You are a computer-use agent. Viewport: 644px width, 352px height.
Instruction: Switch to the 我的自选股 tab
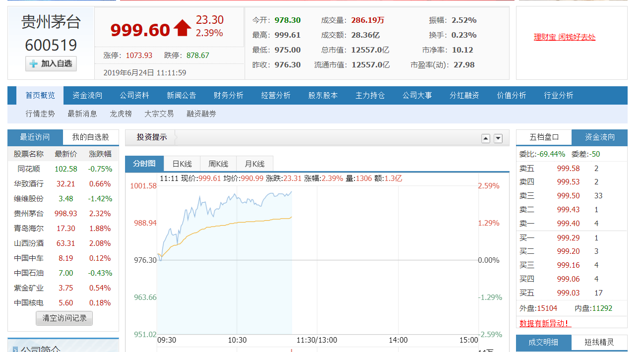(91, 137)
